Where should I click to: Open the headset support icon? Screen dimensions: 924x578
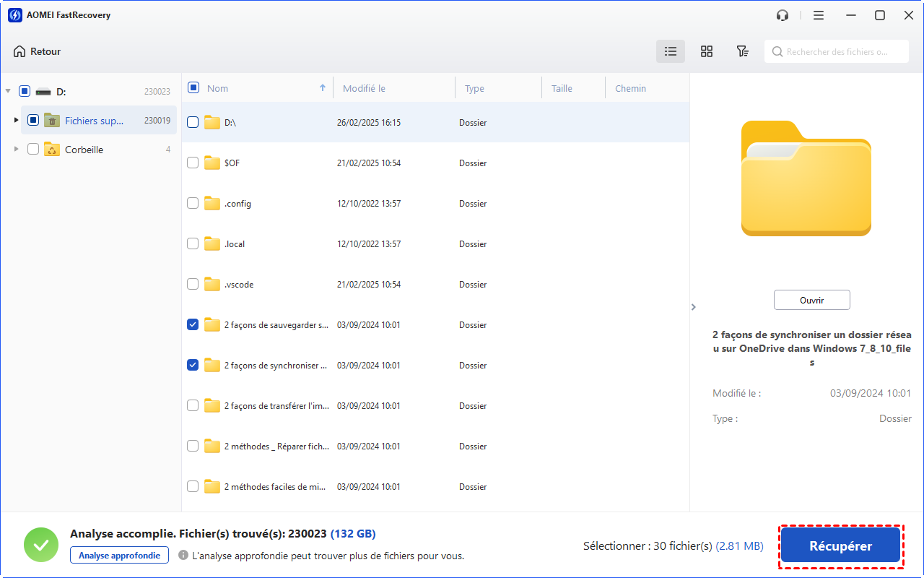pyautogui.click(x=783, y=15)
